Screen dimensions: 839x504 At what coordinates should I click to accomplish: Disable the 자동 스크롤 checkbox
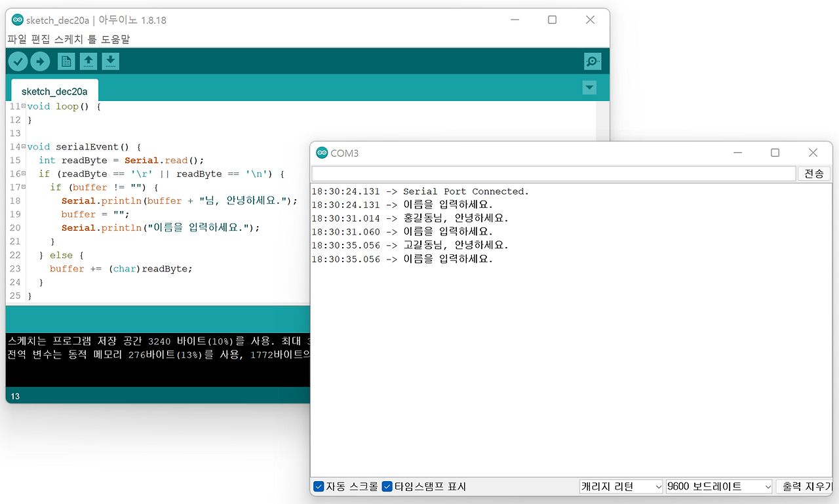coord(319,486)
